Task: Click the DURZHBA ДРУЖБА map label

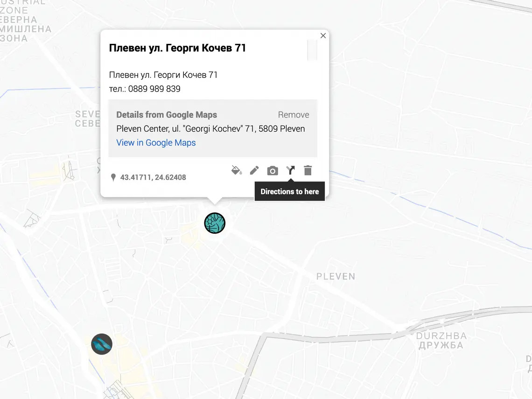Action: pyautogui.click(x=441, y=341)
